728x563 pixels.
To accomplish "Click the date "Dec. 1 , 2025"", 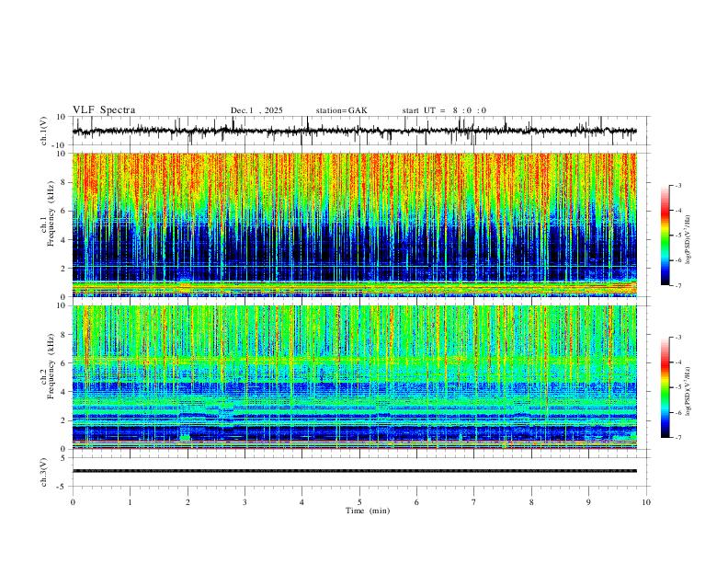I will [256, 110].
